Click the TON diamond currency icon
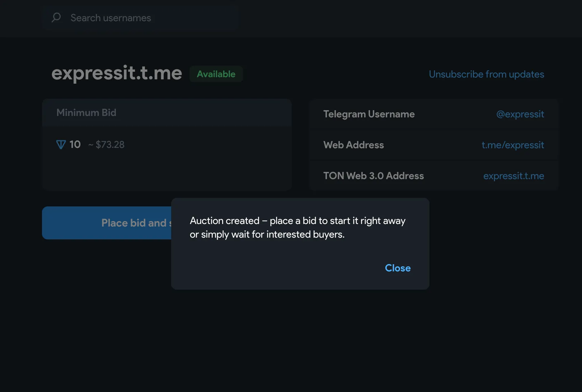582x392 pixels. tap(61, 145)
